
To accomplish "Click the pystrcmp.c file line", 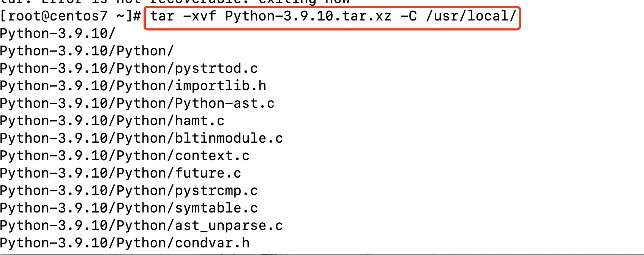I will pyautogui.click(x=129, y=191).
